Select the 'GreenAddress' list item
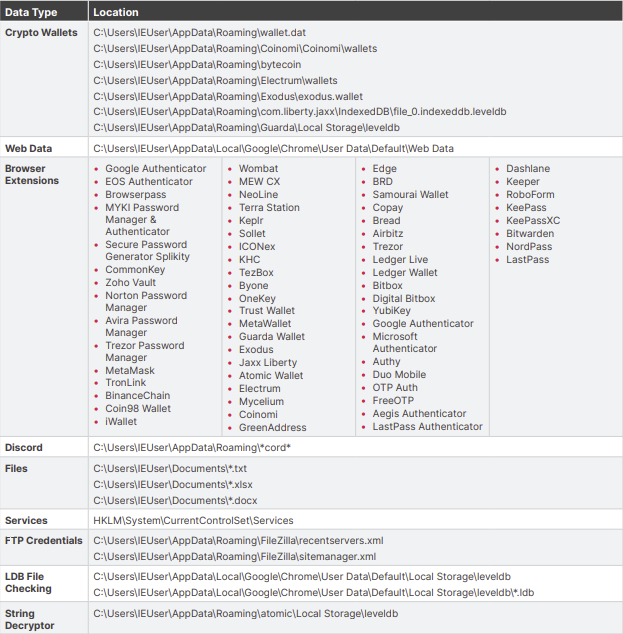The height and width of the screenshot is (634, 623). tap(272, 427)
